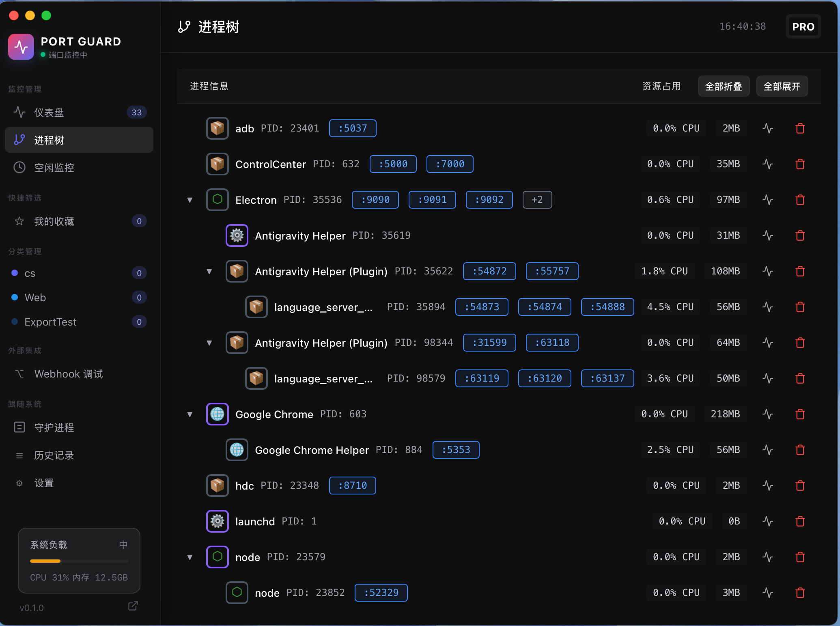Toggle monitoring on the launchd process
The height and width of the screenshot is (626, 840).
[768, 521]
